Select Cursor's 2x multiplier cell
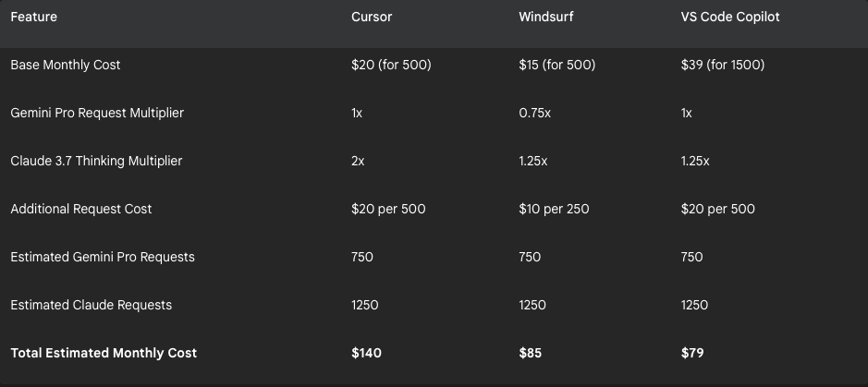868x387 pixels. (358, 161)
